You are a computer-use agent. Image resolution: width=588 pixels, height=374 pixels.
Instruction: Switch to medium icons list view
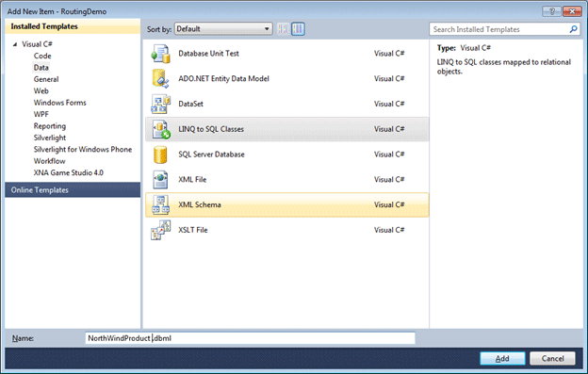click(x=298, y=29)
